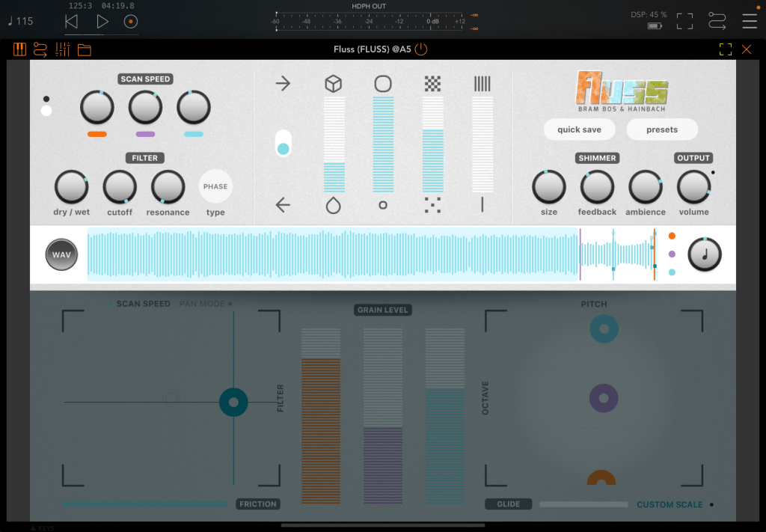The image size is (766, 532).
Task: Click the droplet icon below first slider
Action: click(x=333, y=205)
